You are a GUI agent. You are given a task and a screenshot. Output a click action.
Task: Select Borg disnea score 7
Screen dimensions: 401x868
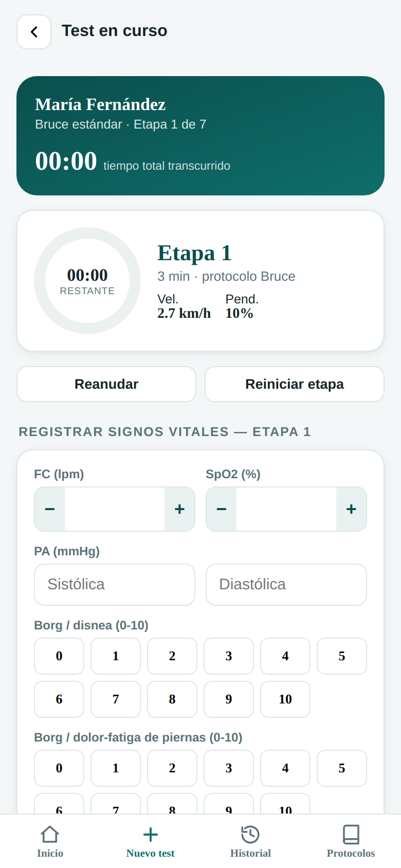[x=116, y=699]
